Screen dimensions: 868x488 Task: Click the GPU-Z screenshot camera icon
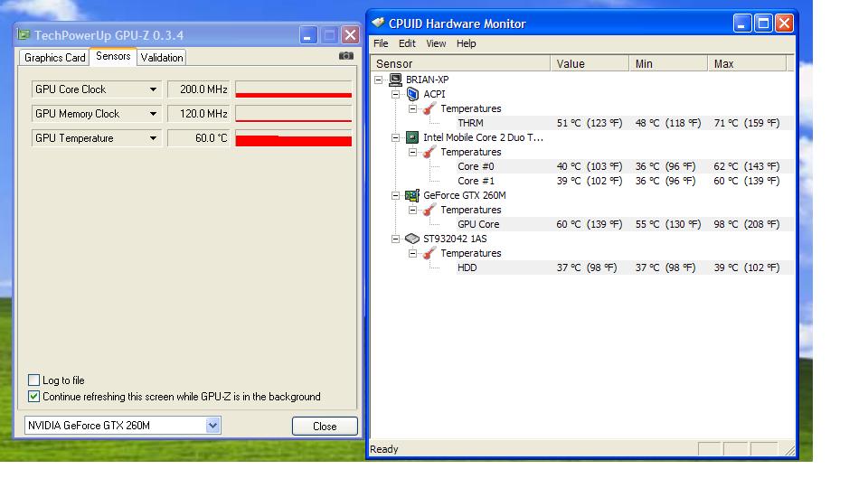(346, 56)
